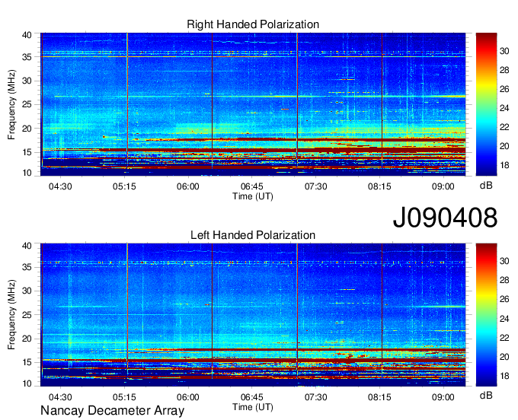Click 30 MHz tick of Right Handed plot
Screen dimensions: 518x420
(27, 81)
